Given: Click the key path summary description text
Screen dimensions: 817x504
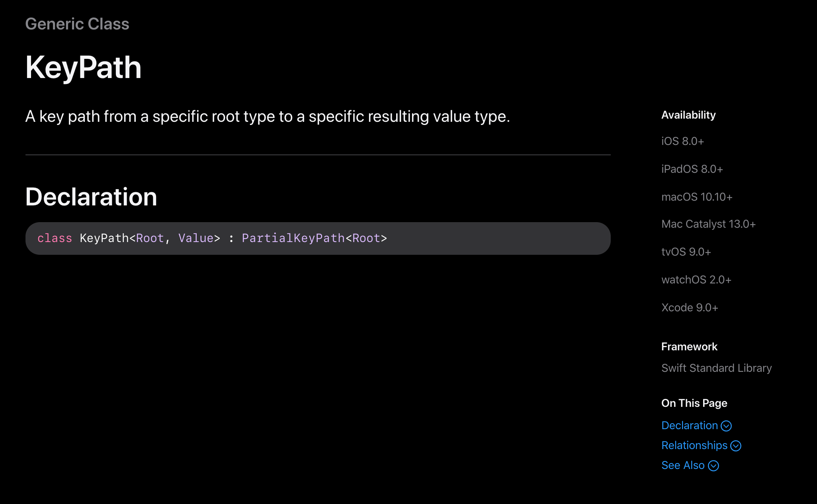Looking at the screenshot, I should [268, 117].
